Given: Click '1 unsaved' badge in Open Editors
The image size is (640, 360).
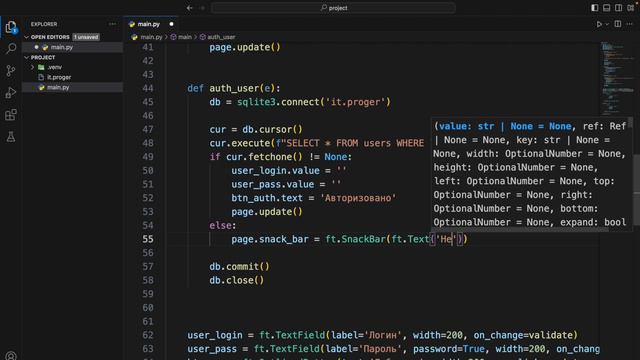Looking at the screenshot, I should (86, 37).
